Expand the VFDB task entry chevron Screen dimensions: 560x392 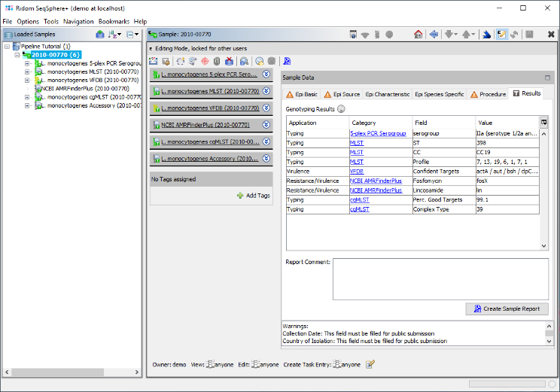click(x=266, y=108)
